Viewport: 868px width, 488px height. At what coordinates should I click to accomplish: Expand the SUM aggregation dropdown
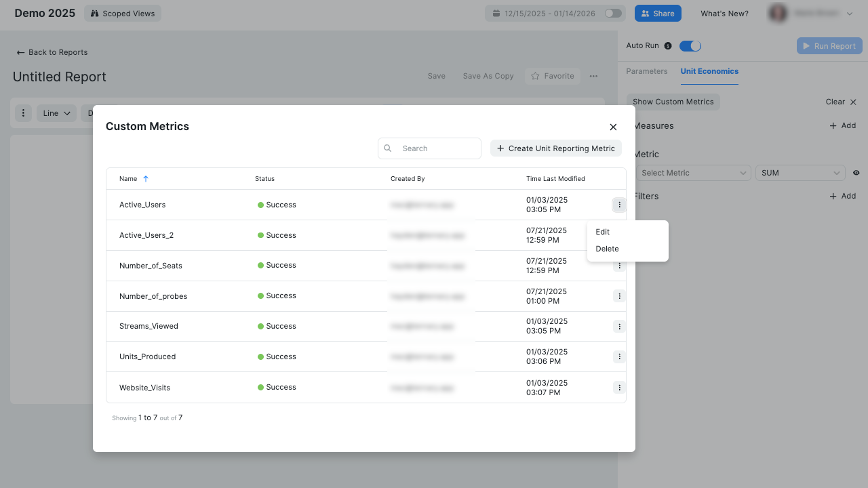[x=800, y=172]
